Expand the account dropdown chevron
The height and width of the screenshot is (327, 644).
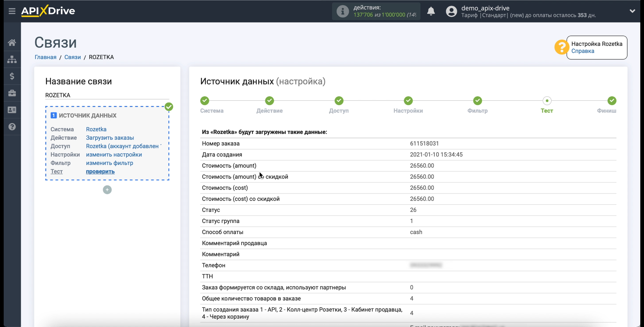click(x=632, y=11)
